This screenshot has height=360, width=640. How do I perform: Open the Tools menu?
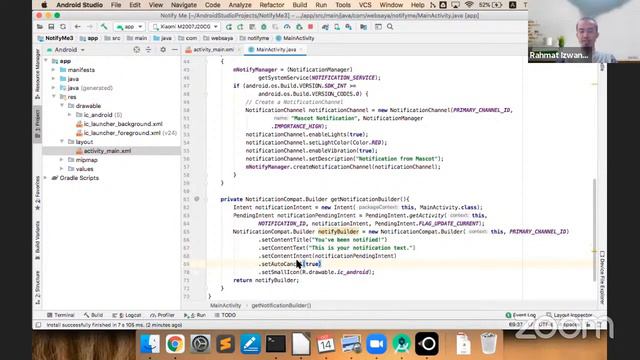[x=343, y=5]
